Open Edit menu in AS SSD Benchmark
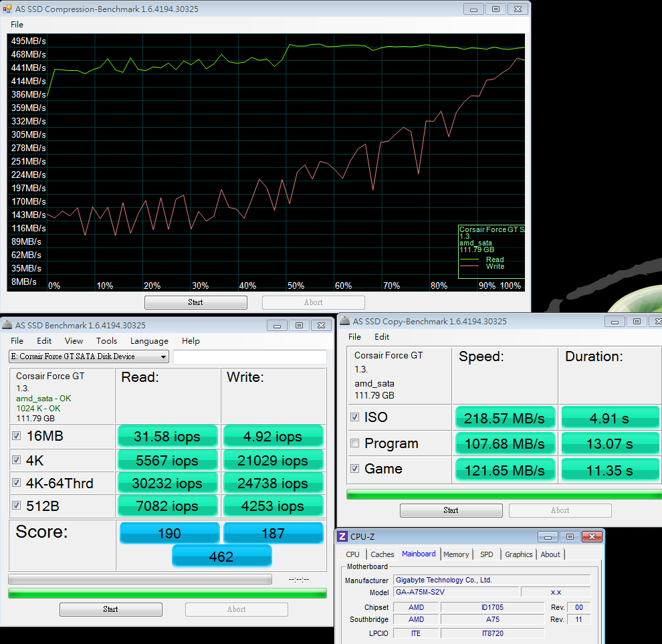Image resolution: width=662 pixels, height=644 pixels. 44,341
